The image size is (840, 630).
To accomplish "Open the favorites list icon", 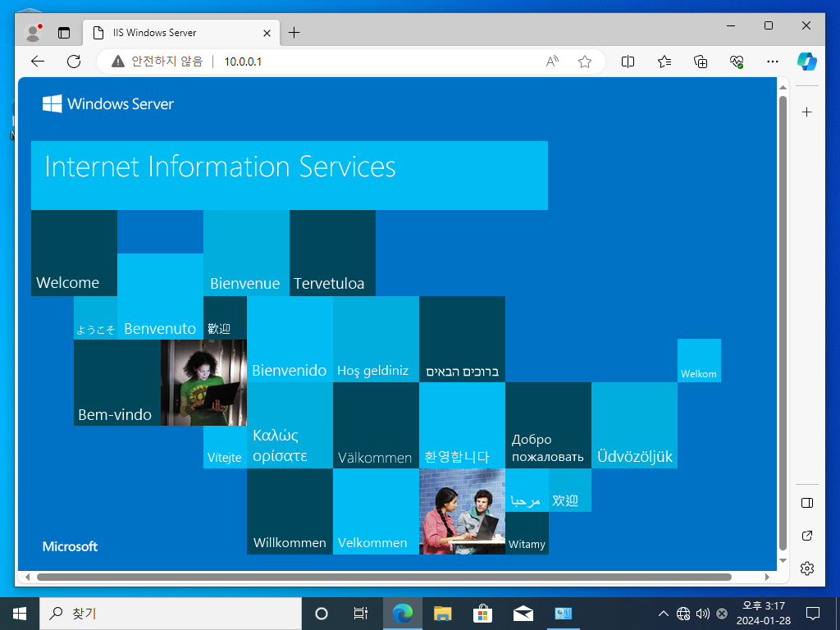I will [664, 62].
